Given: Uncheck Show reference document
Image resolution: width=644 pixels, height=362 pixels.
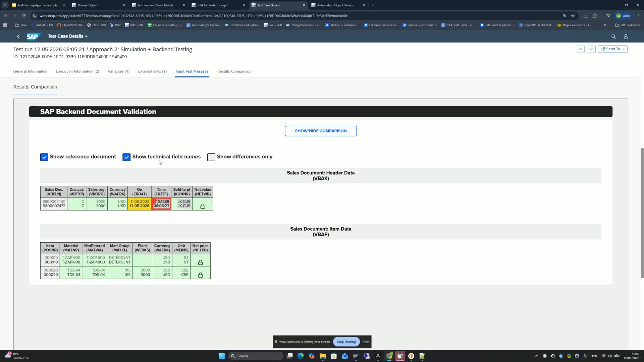Looking at the screenshot, I should tap(44, 157).
